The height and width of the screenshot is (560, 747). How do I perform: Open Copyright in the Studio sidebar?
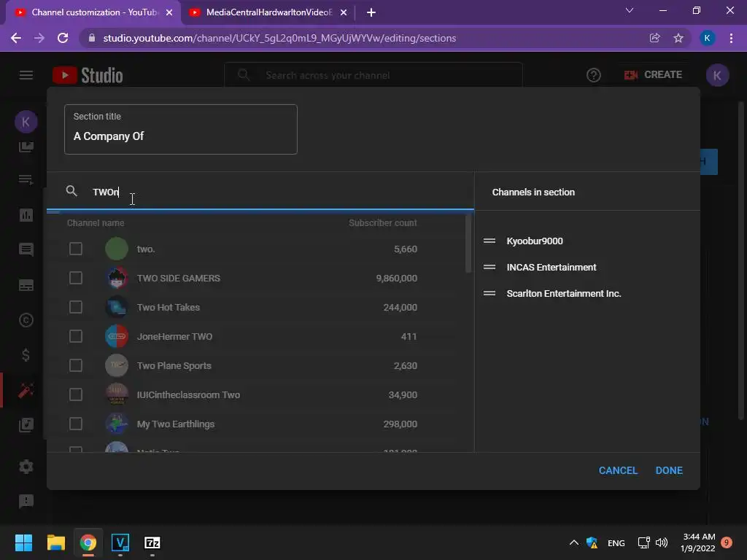(x=26, y=320)
